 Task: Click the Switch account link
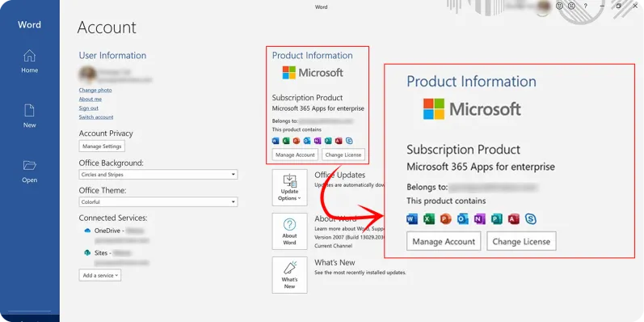click(96, 117)
